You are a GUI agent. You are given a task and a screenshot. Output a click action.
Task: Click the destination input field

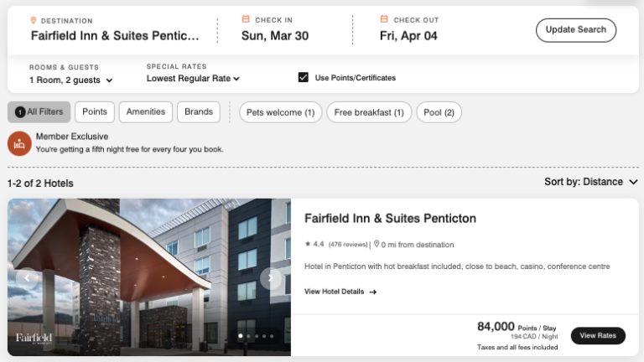pos(115,36)
